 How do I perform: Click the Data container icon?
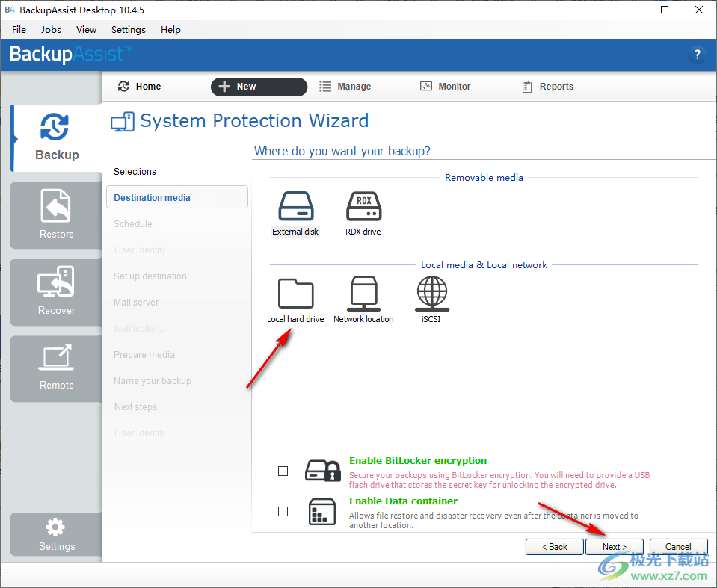click(322, 511)
